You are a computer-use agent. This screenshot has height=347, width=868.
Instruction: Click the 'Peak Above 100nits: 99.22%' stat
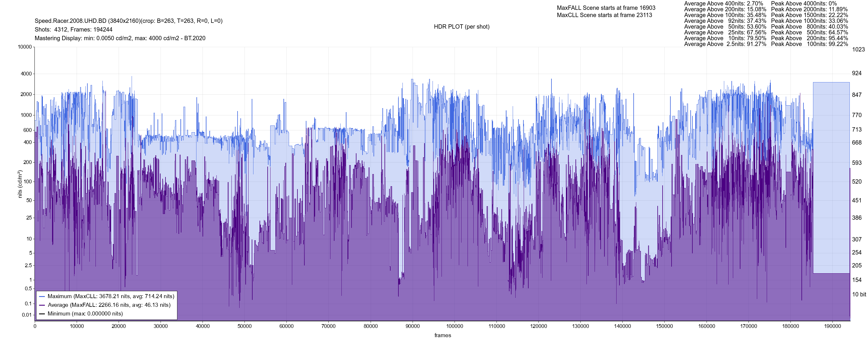809,44
